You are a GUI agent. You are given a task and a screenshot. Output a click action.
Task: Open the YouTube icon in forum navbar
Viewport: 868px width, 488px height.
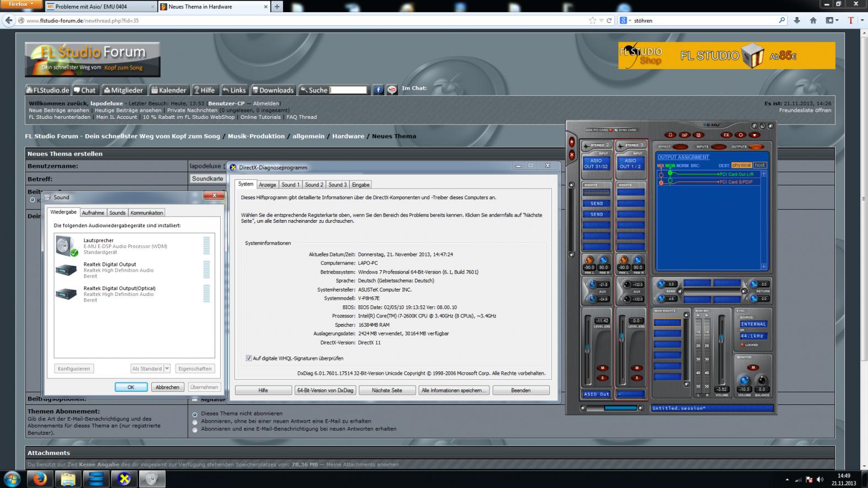coord(391,90)
